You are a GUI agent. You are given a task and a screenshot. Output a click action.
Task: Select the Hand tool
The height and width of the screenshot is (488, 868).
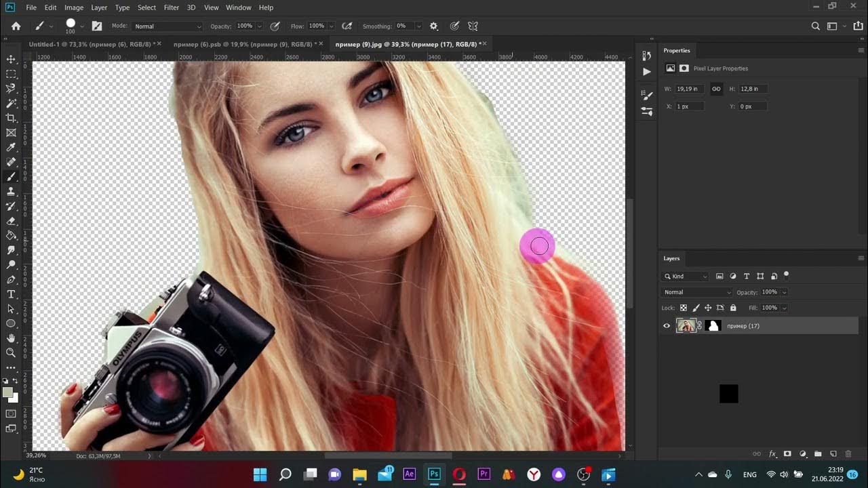pyautogui.click(x=11, y=338)
